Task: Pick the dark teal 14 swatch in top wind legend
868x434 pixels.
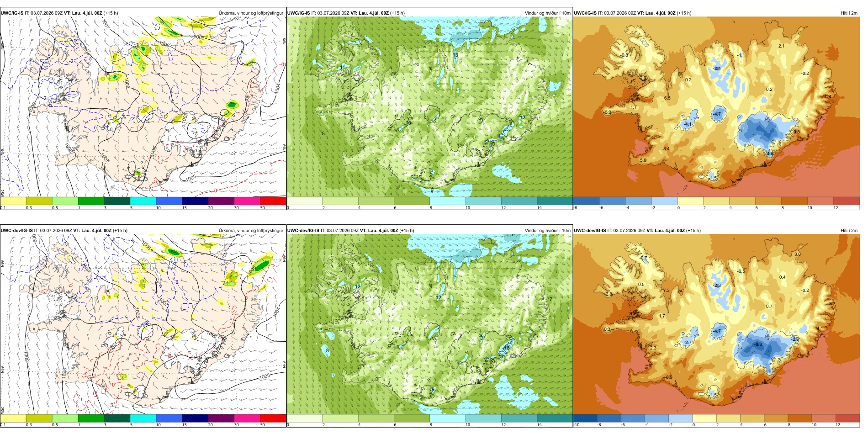Action: click(x=555, y=201)
